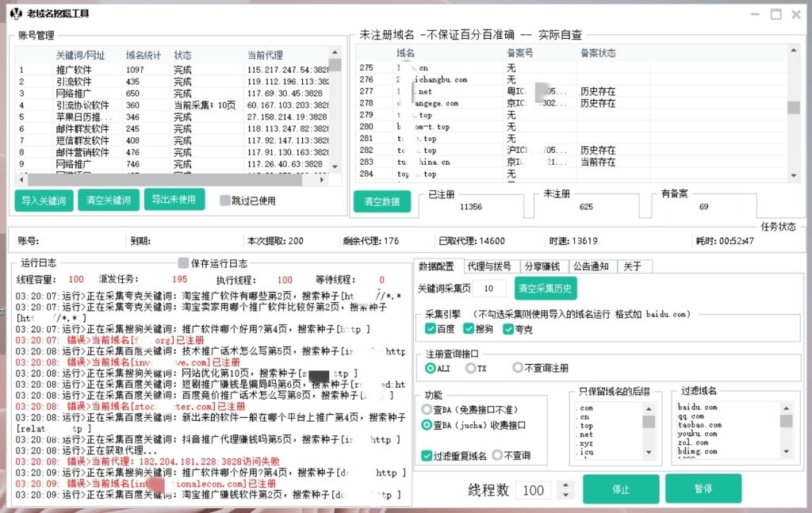Open the 公告通知 tab

click(592, 266)
